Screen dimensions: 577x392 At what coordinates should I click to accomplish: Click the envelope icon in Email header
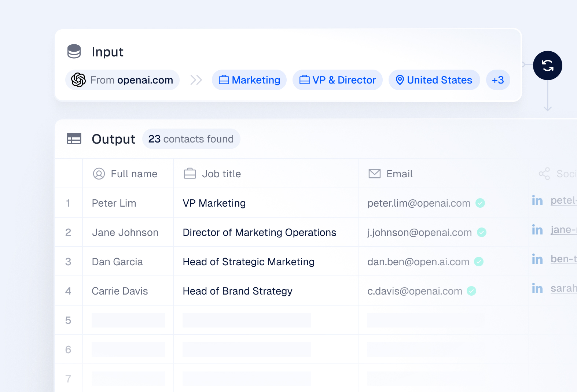[375, 174]
